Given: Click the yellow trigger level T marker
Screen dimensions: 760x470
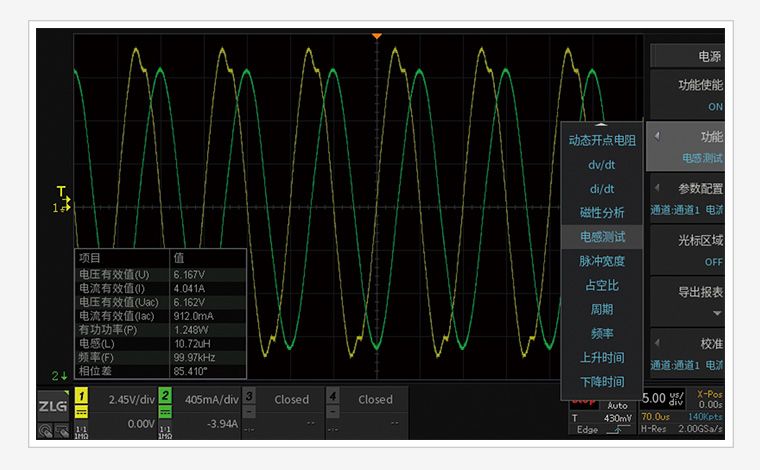Looking at the screenshot, I should pos(61,191).
